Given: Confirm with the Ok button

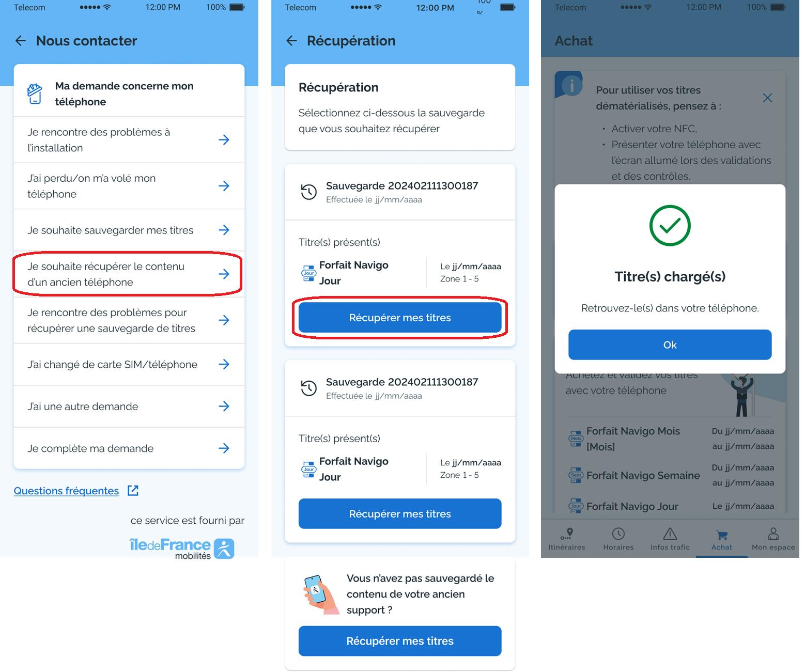Looking at the screenshot, I should tap(670, 345).
